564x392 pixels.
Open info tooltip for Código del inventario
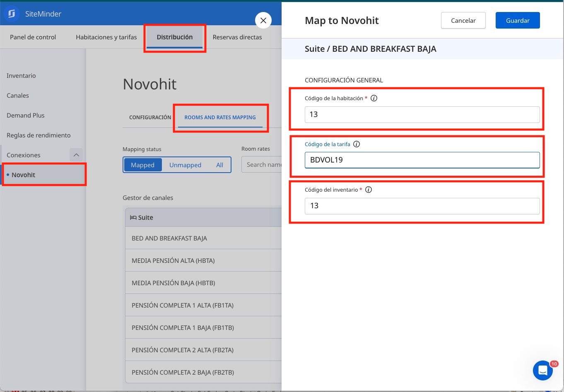[x=369, y=190]
